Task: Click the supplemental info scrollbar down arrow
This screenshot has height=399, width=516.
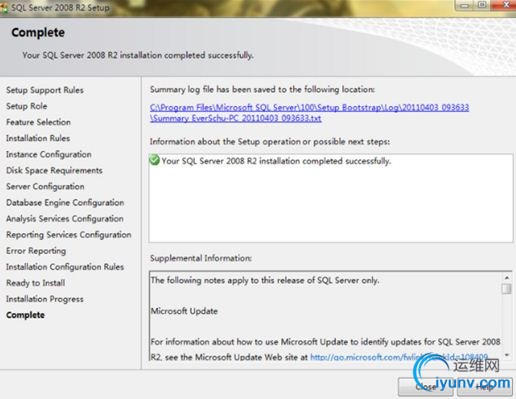Action: click(x=507, y=355)
